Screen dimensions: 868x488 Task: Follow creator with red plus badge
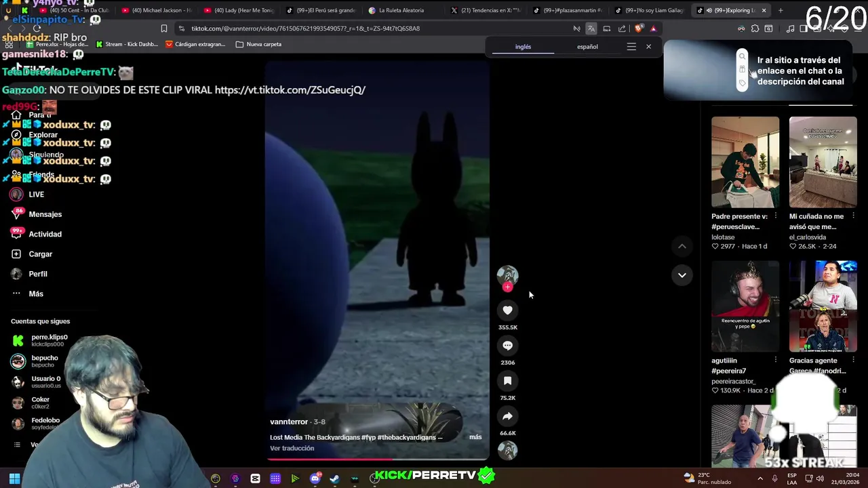(507, 287)
